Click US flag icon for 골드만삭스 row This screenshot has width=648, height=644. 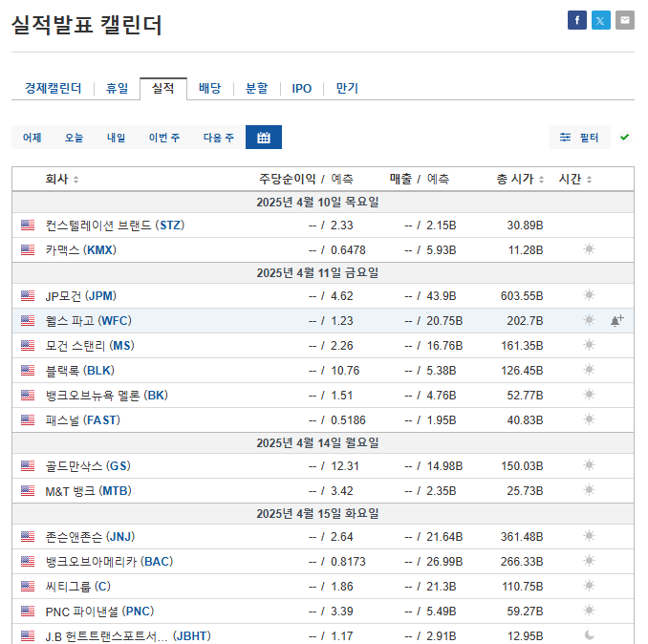[28, 466]
